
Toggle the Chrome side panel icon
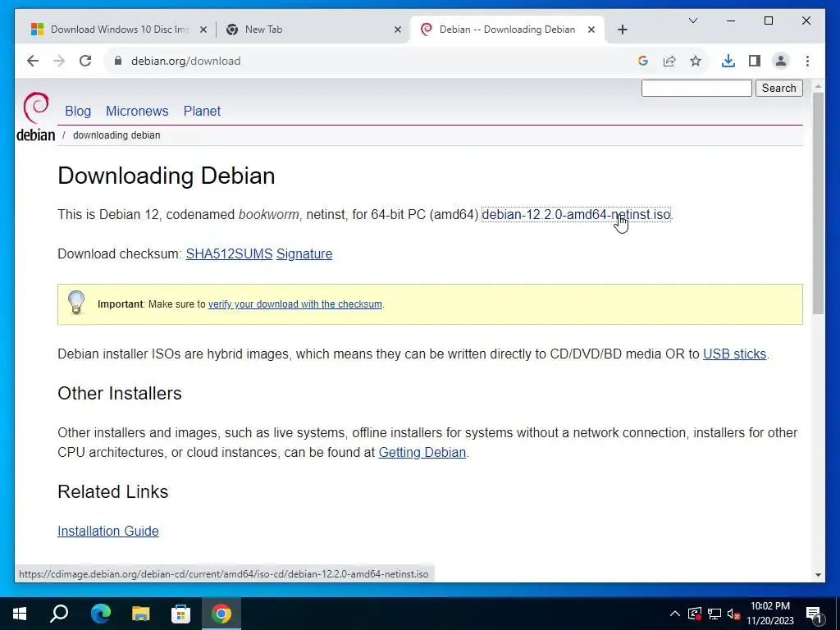[x=755, y=61]
